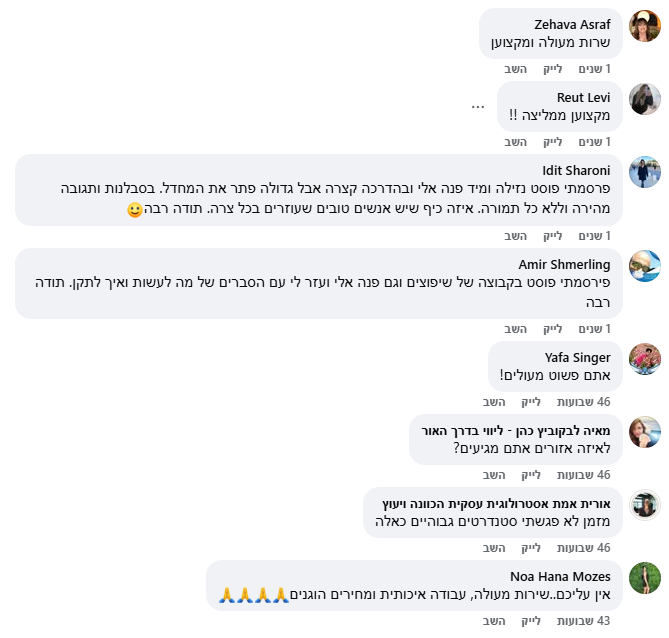Screen dimensions: 669x638
Task: Click Idit Sharoni's profile photo
Action: [644, 172]
